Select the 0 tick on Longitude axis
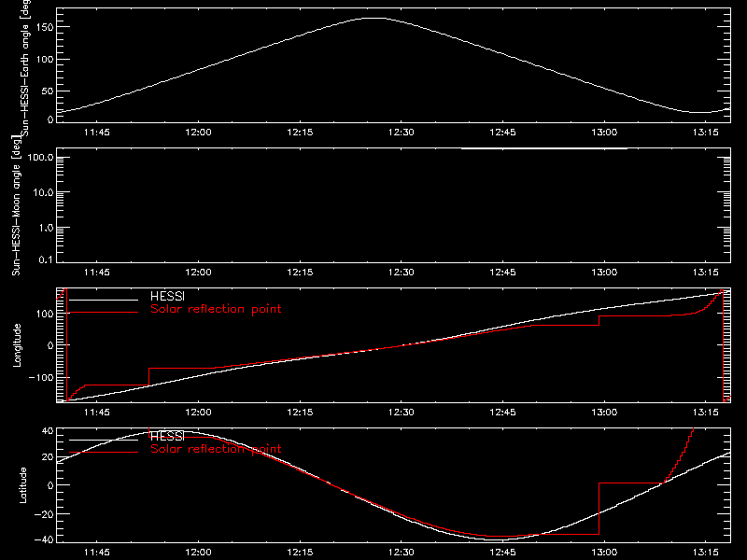 click(51, 345)
